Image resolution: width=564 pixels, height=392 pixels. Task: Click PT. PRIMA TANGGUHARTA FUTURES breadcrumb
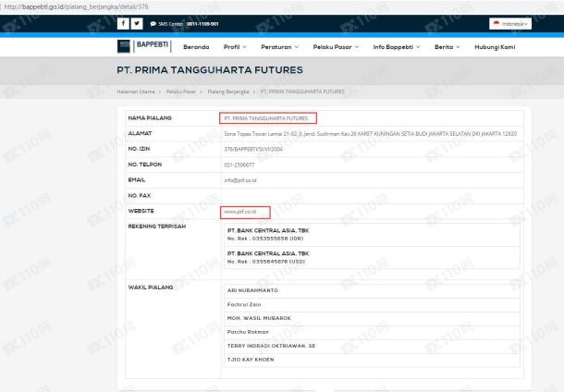point(302,92)
